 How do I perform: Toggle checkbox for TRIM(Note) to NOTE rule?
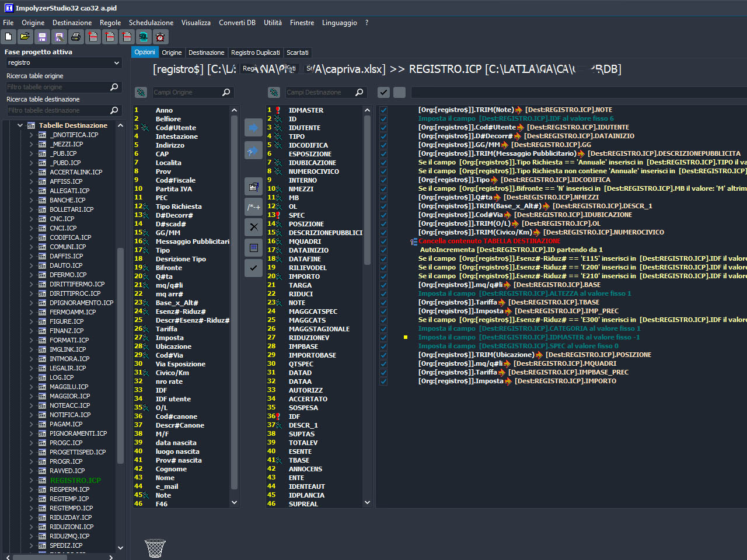383,110
